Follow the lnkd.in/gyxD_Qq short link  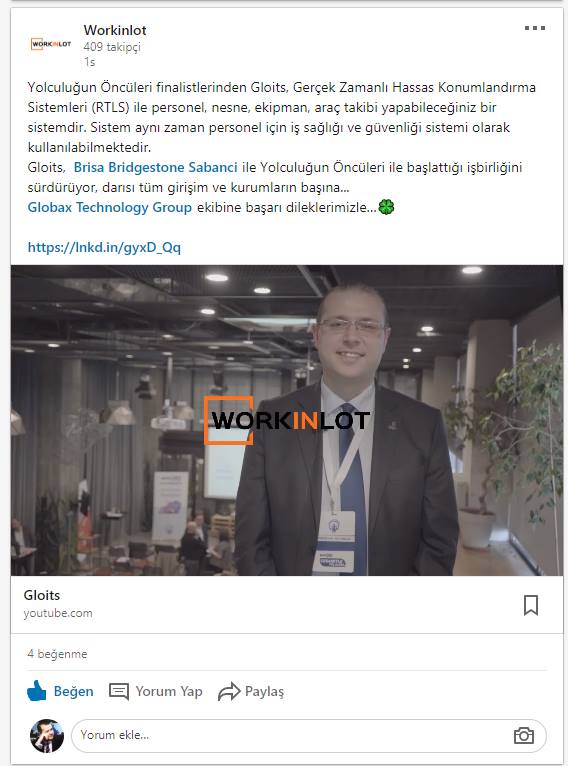click(x=104, y=247)
